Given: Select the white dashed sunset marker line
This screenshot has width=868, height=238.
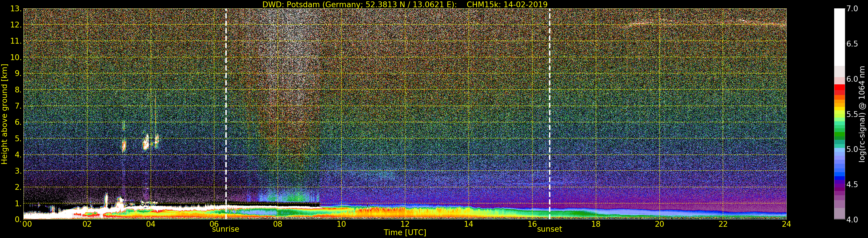Looking at the screenshot, I should [x=550, y=114].
